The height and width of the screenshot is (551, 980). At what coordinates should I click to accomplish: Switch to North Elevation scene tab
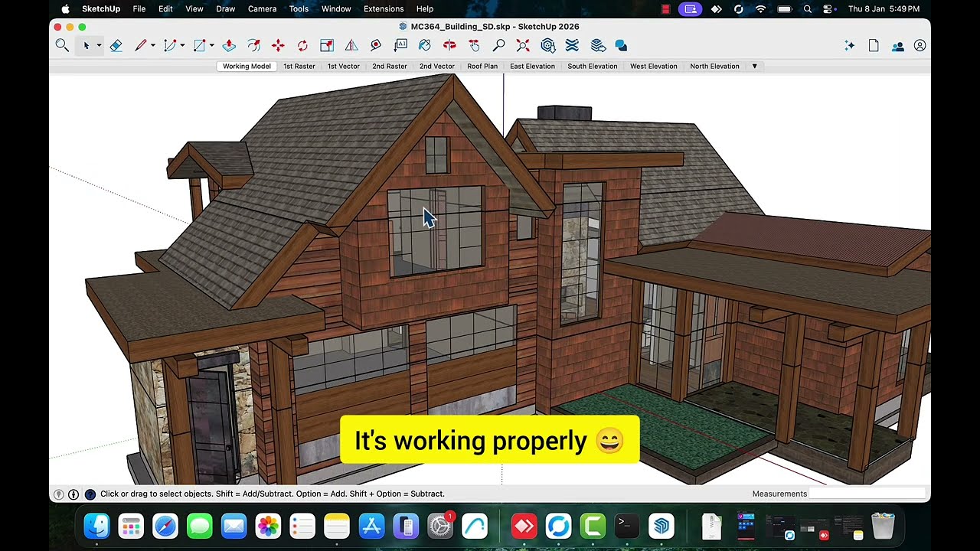(714, 66)
